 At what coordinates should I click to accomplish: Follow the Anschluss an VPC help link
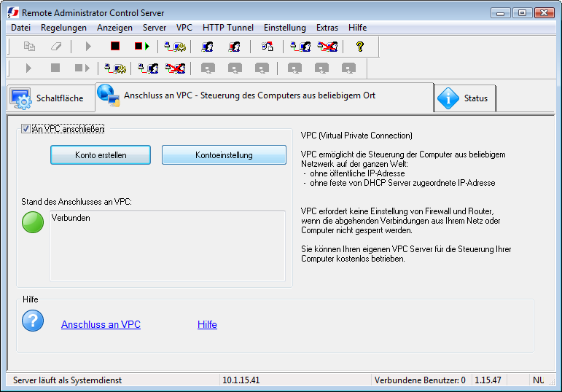click(101, 324)
